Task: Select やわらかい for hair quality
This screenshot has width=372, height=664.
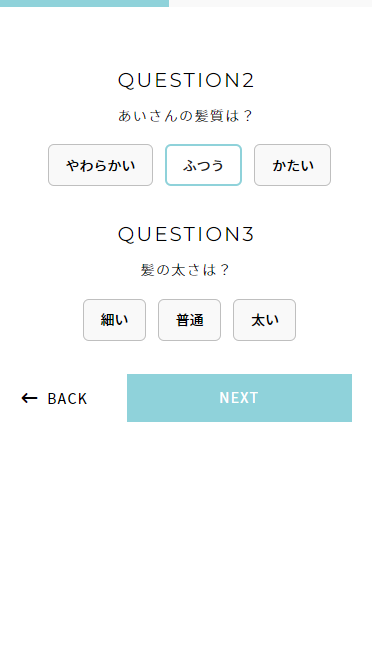Action: pyautogui.click(x=100, y=165)
